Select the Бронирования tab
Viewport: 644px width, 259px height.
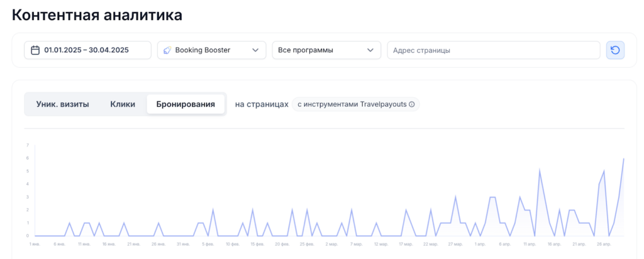[186, 104]
